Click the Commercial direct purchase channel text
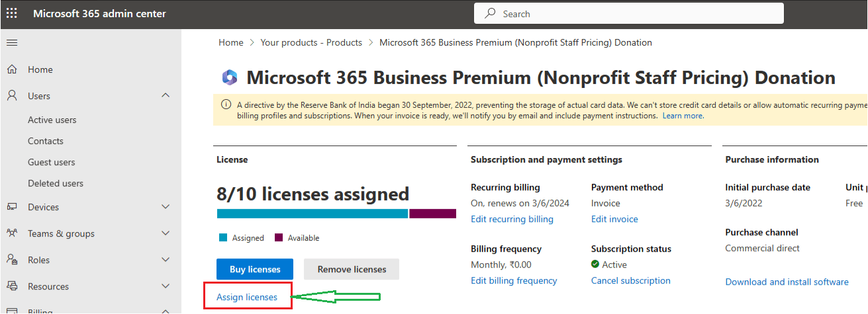868x314 pixels. point(762,248)
